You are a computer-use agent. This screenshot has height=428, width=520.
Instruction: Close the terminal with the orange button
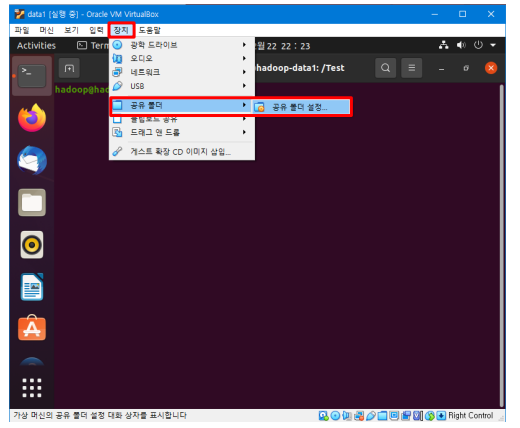point(491,68)
